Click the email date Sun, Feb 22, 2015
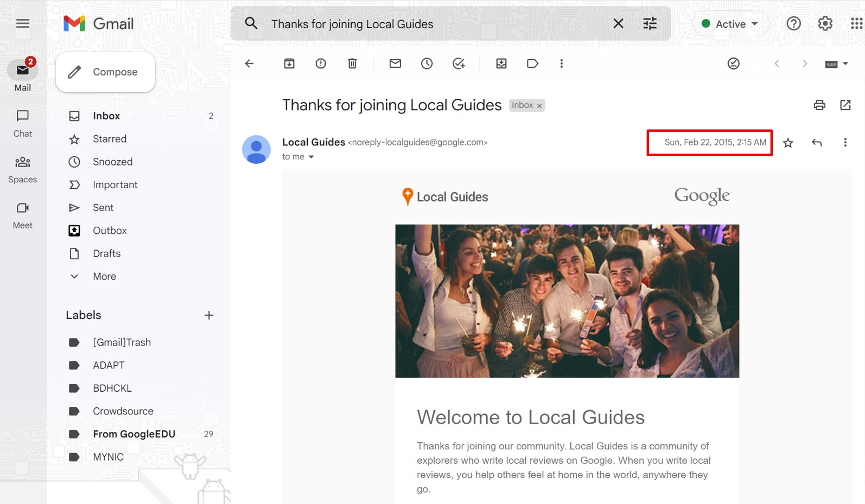The image size is (865, 504). pos(715,142)
